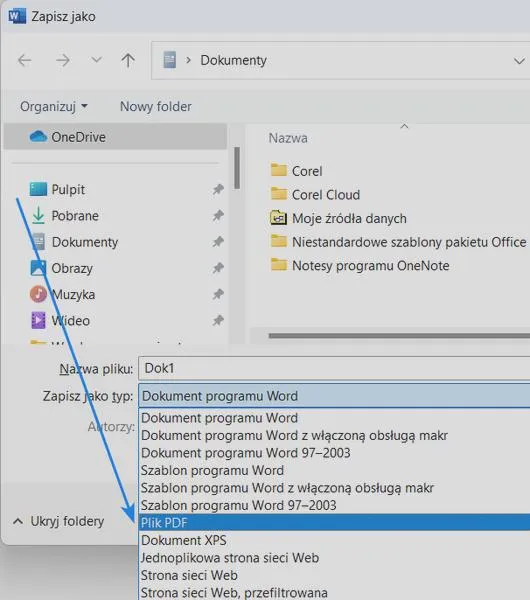
Task: Open the recent locations chevron
Action: [x=96, y=60]
